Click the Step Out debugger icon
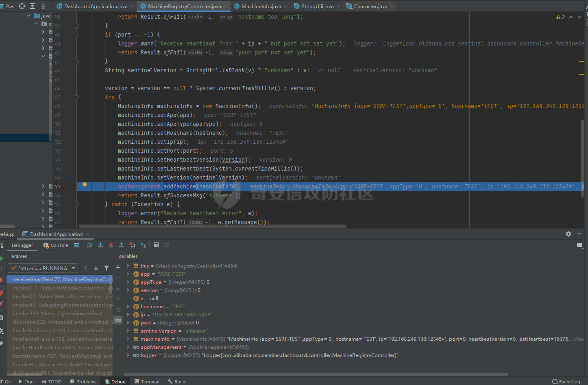Image resolution: width=588 pixels, height=385 pixels. (122, 245)
